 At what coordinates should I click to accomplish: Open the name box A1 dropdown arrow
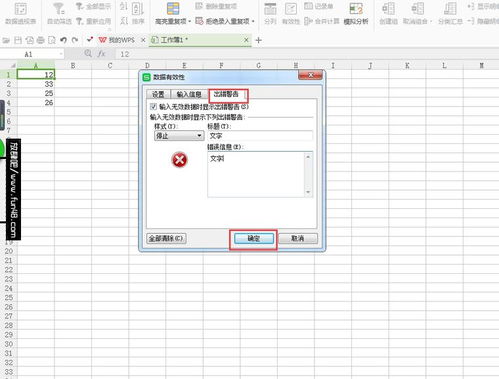(61, 54)
